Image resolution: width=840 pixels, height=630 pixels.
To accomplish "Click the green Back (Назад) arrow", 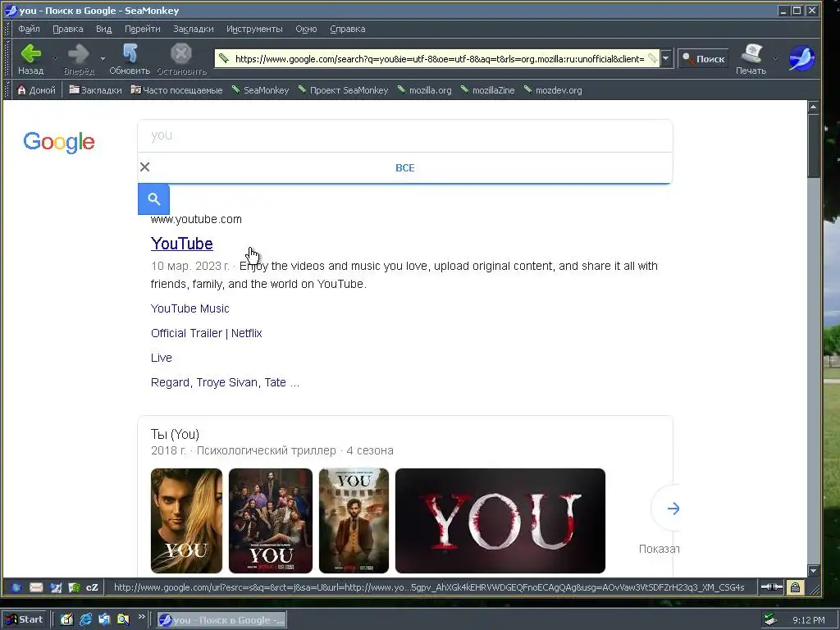I will [30, 53].
